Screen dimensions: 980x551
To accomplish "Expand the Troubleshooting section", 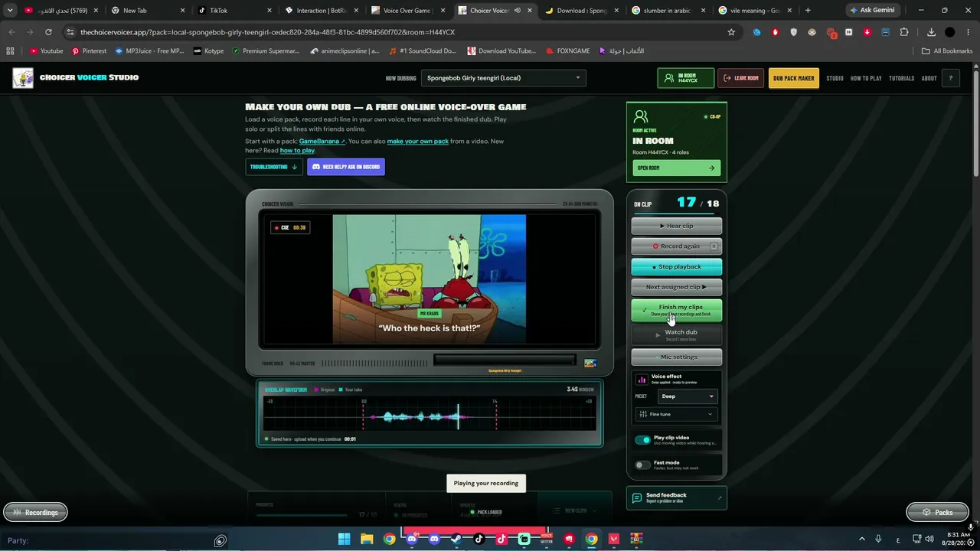I will click(274, 167).
